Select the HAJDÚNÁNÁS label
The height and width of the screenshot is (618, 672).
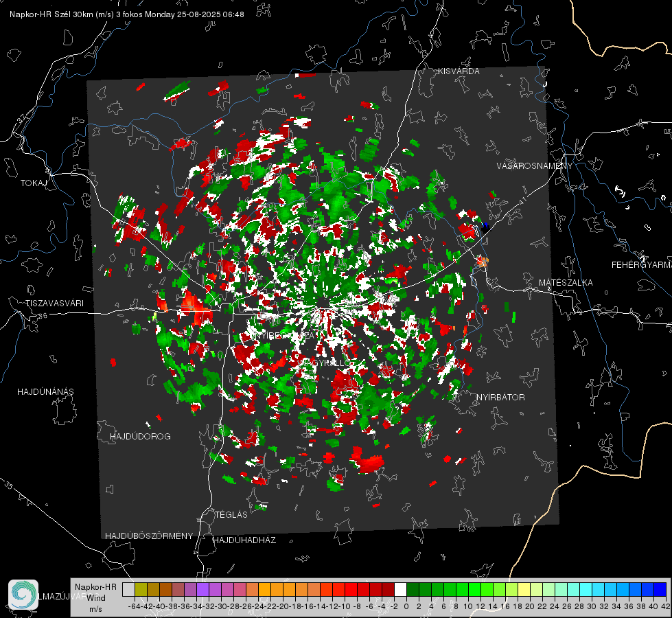[45, 391]
